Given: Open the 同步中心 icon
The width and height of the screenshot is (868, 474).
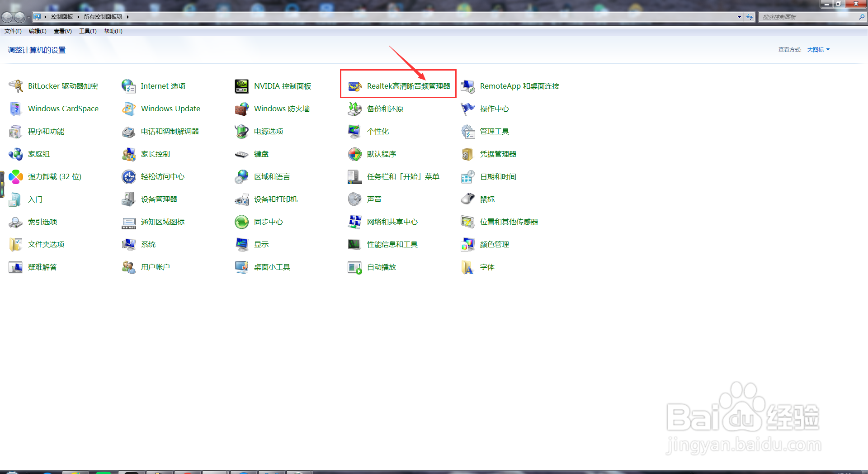Looking at the screenshot, I should [242, 222].
